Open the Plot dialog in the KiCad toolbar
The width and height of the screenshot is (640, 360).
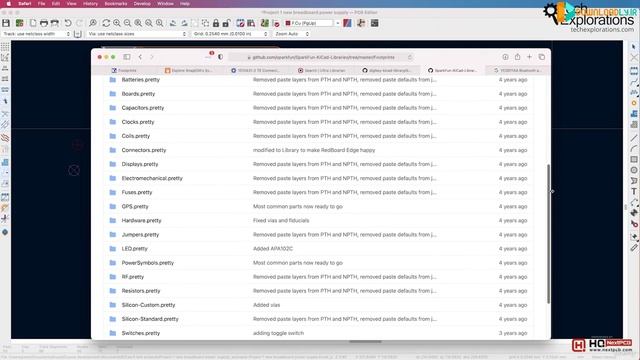[x=54, y=23]
